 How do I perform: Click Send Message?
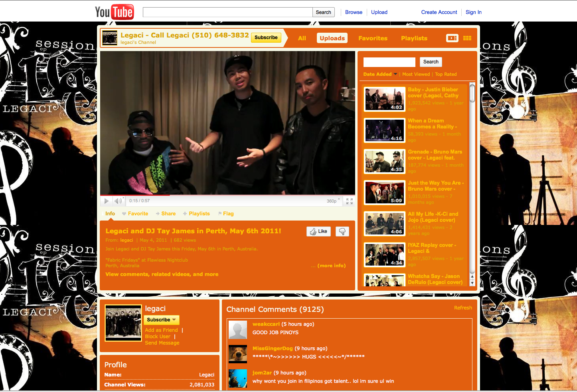coord(162,343)
